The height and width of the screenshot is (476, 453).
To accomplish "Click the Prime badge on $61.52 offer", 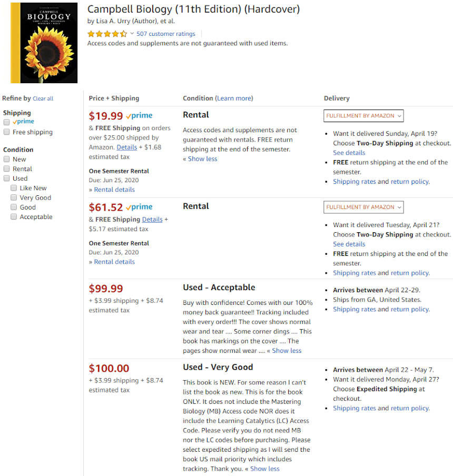I will click(139, 207).
